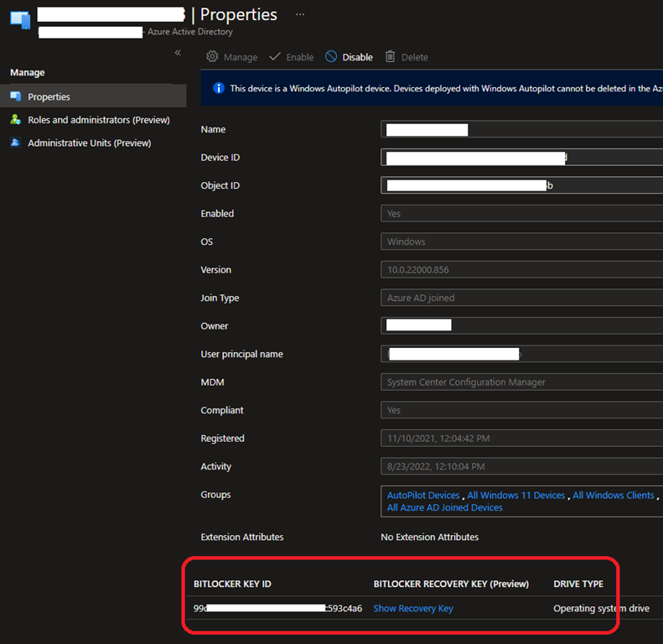Open Roles and administrators (Preview)
The image size is (663, 644).
tap(98, 120)
